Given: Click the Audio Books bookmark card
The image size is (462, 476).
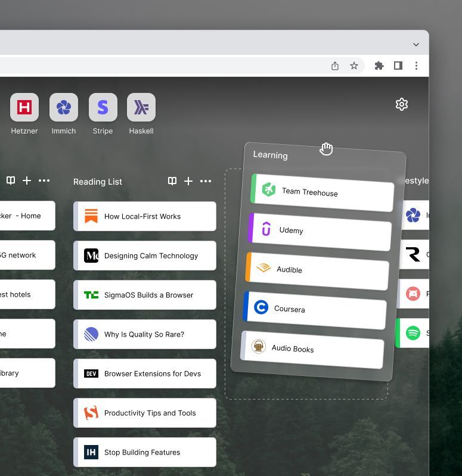Looking at the screenshot, I should pos(312,350).
